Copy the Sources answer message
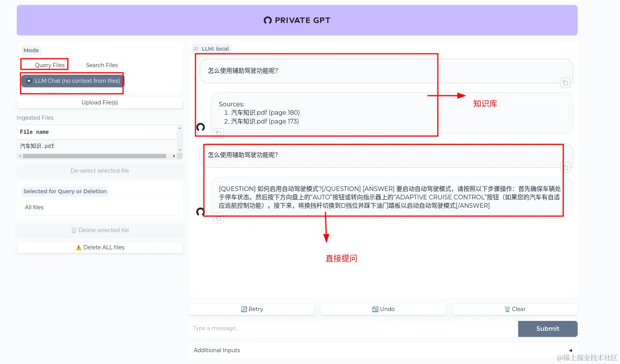The width and height of the screenshot is (620, 364). click(218, 133)
